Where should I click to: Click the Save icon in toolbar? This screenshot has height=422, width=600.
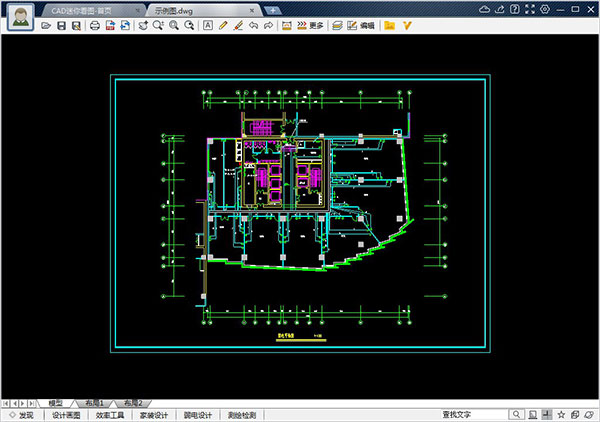[62, 25]
